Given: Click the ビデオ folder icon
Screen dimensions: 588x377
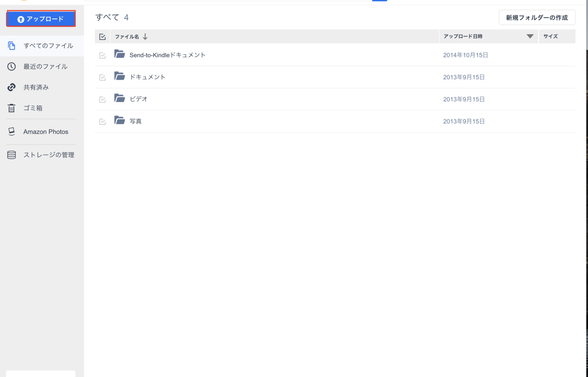Looking at the screenshot, I should point(119,99).
